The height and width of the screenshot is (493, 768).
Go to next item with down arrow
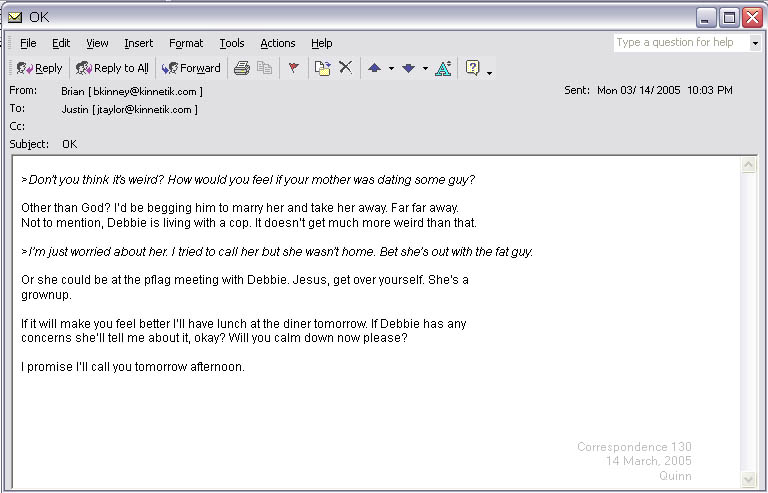click(408, 68)
